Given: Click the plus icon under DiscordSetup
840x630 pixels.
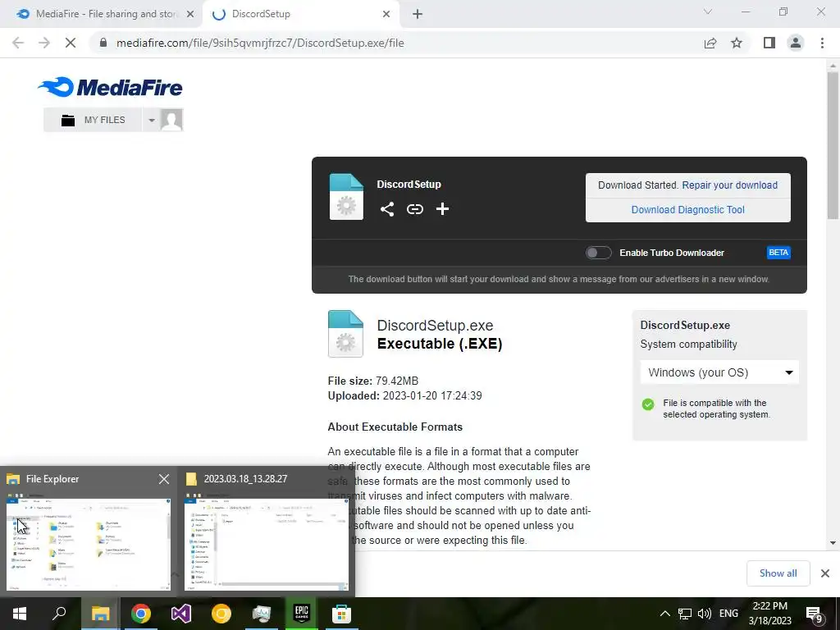Looking at the screenshot, I should pos(442,209).
